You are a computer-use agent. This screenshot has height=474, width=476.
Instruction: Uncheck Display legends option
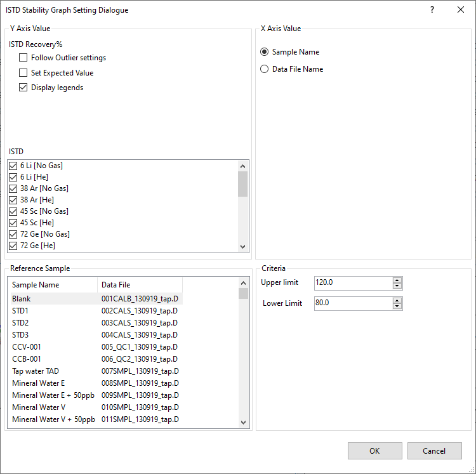[23, 88]
